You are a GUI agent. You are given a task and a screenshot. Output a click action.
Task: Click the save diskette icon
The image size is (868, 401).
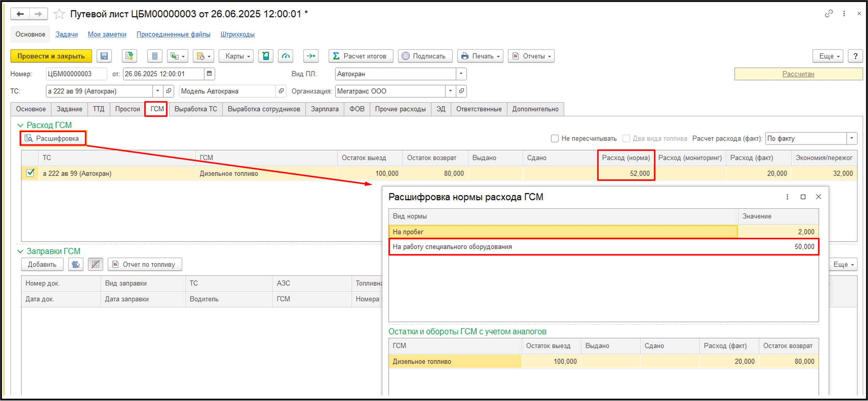pyautogui.click(x=104, y=56)
